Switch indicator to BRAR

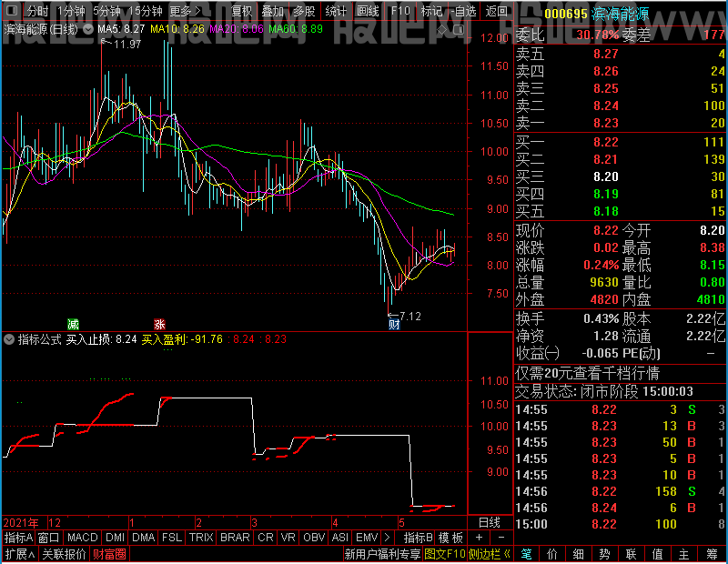[235, 538]
